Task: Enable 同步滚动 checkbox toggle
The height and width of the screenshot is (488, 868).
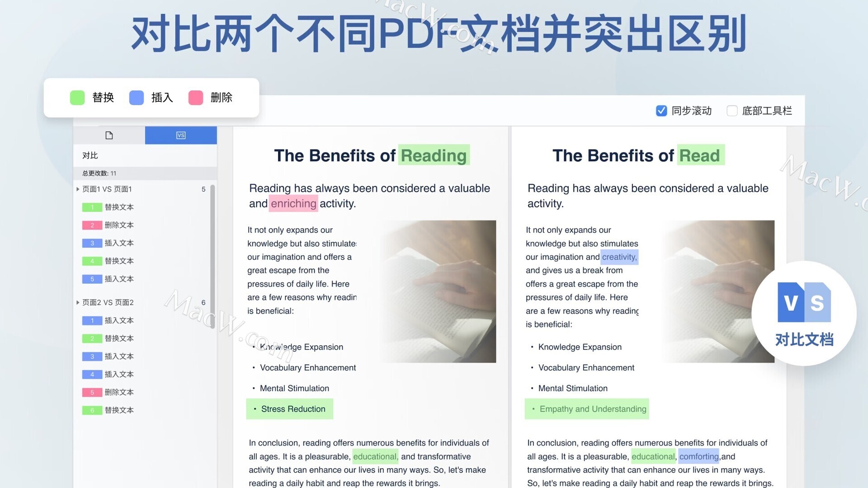Action: [x=661, y=110]
